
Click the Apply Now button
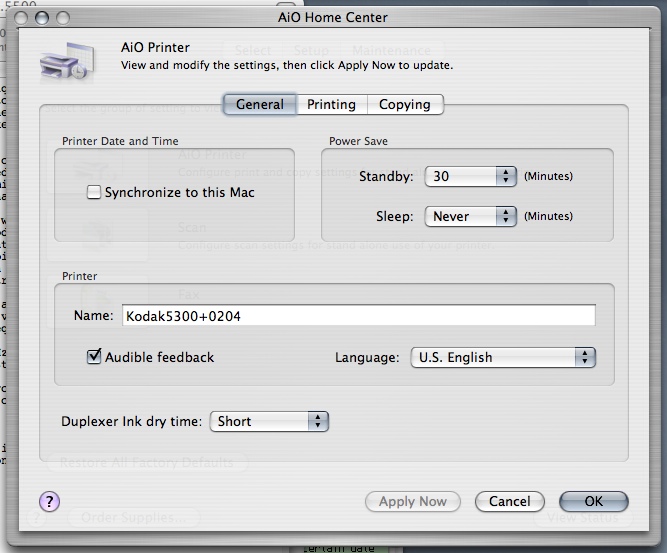(x=412, y=501)
